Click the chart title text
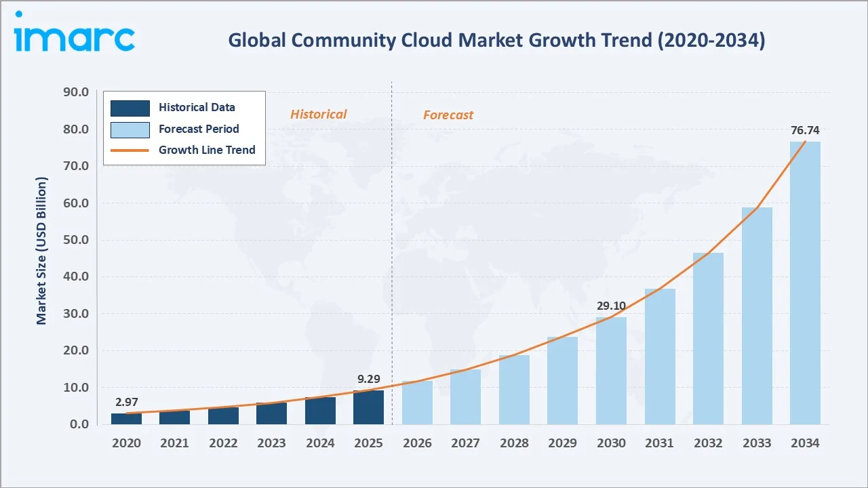 click(x=496, y=40)
